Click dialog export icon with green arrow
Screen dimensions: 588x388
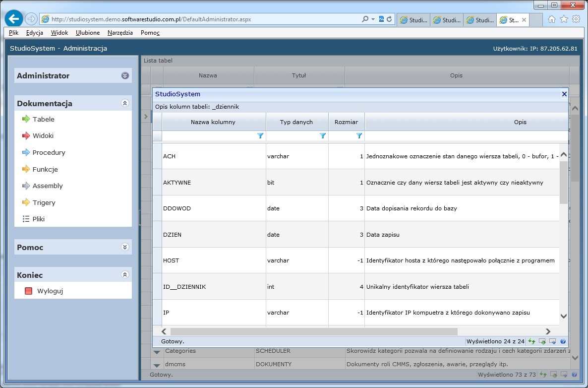[x=542, y=341]
